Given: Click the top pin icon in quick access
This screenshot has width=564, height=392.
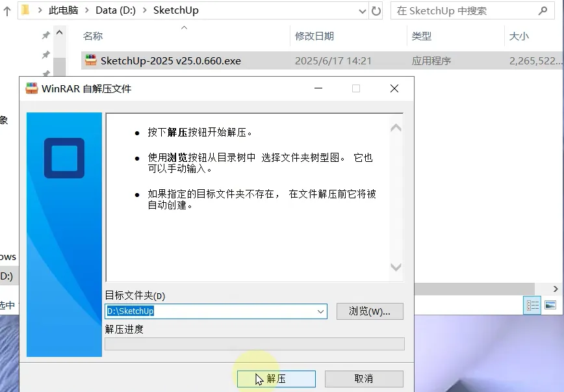Looking at the screenshot, I should pos(45,35).
